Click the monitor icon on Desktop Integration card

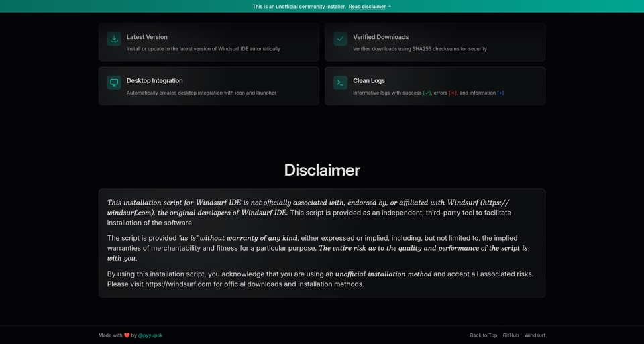114,82
